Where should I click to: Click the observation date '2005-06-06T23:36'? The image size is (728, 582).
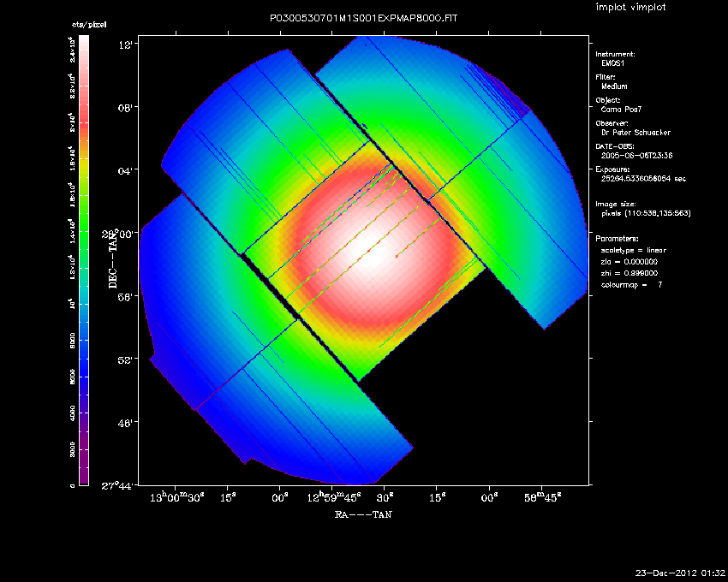[637, 156]
